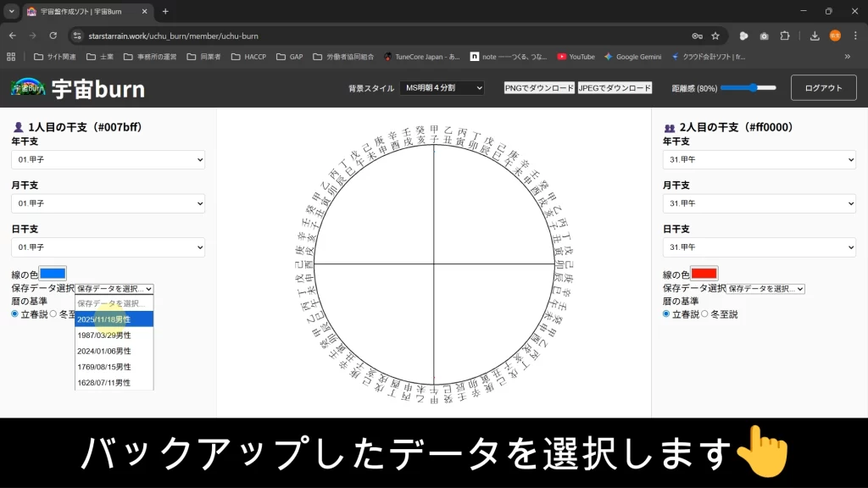This screenshot has width=868, height=488.
Task: Open the apps grid icon in bookmarks bar
Action: (x=11, y=57)
